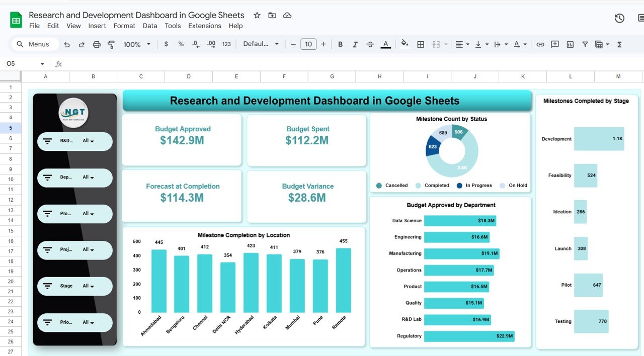This screenshot has width=644, height=356.
Task: Click the Format as currency icon
Action: pos(166,44)
